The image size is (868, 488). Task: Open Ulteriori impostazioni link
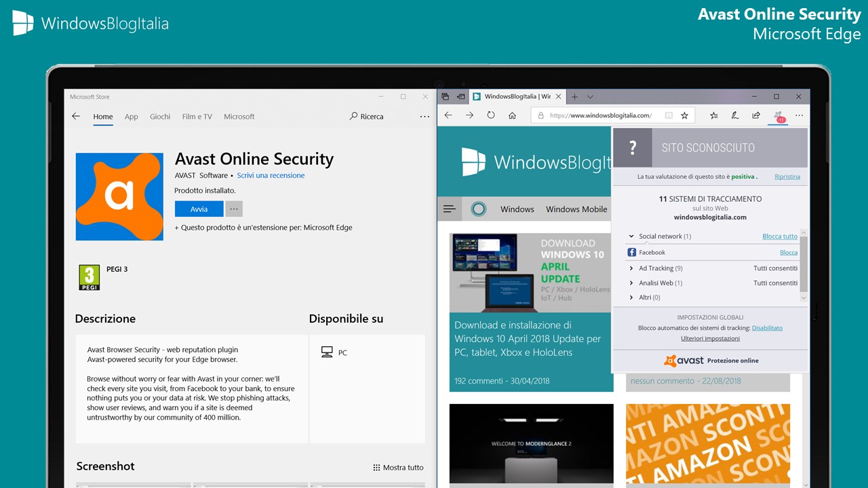(x=710, y=338)
